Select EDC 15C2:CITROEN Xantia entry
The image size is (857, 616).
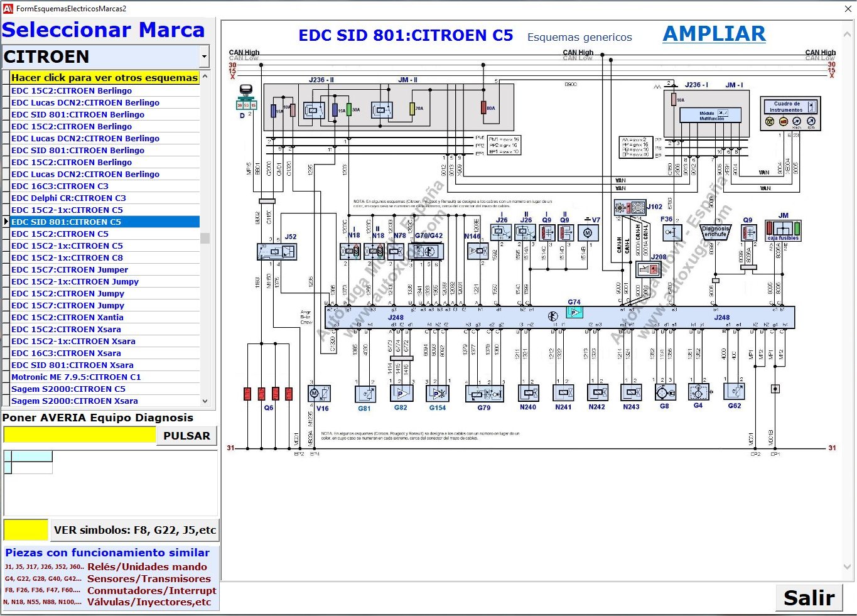pyautogui.click(x=105, y=317)
